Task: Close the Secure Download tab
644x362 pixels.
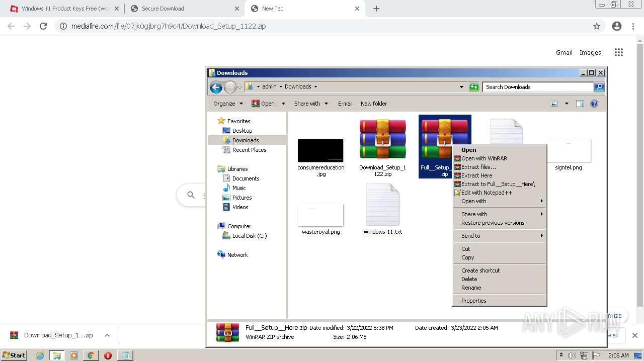Action: 237,9
